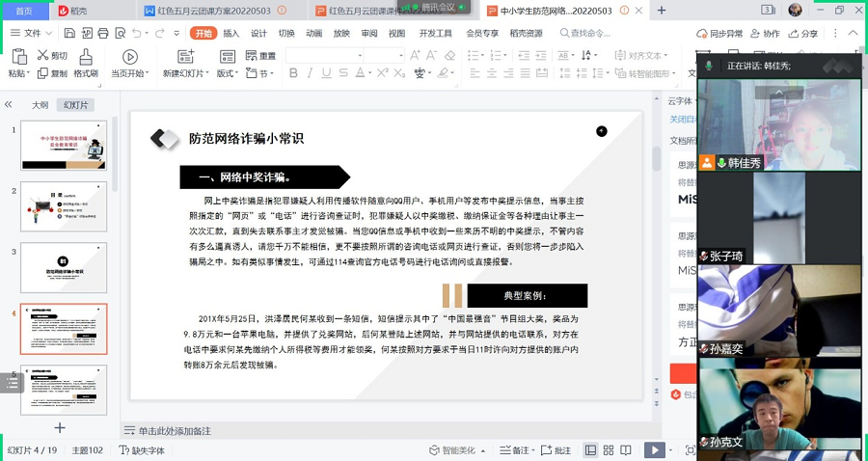Screen dimensions: 868x461
Task: Open the Design (设计) ribbon tab
Action: click(x=258, y=33)
